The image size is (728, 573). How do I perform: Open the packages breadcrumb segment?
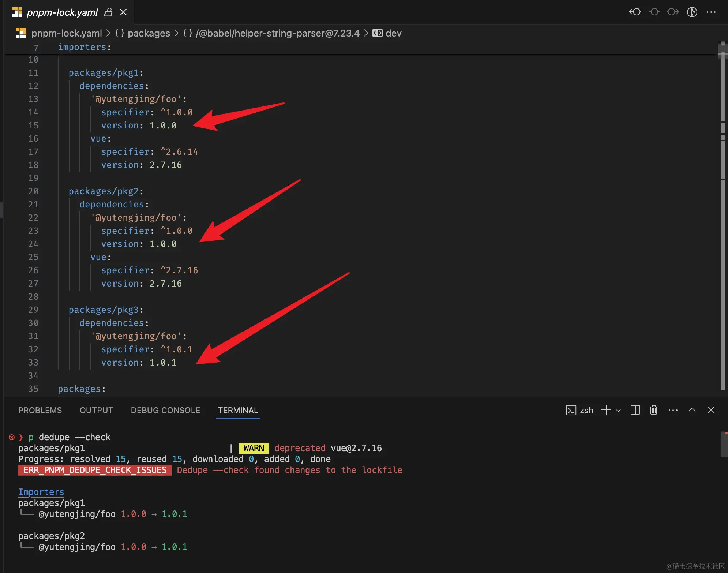point(149,33)
